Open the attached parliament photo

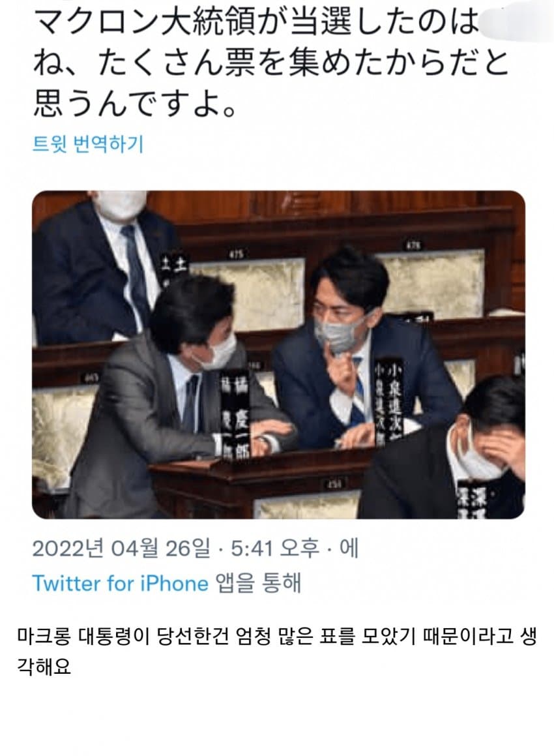point(278,355)
